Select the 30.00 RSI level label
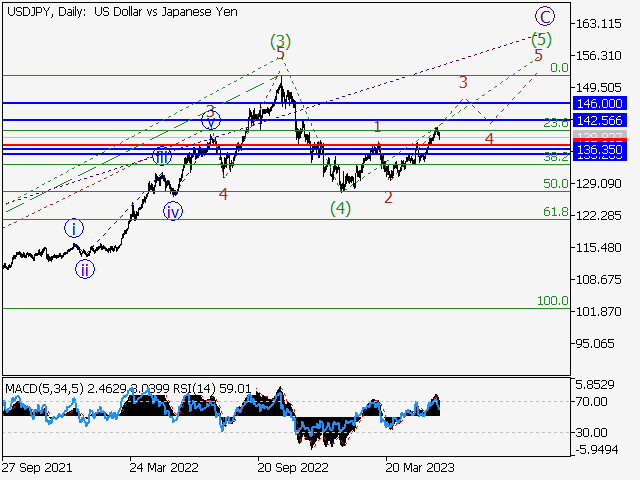The image size is (640, 480). coord(591,432)
